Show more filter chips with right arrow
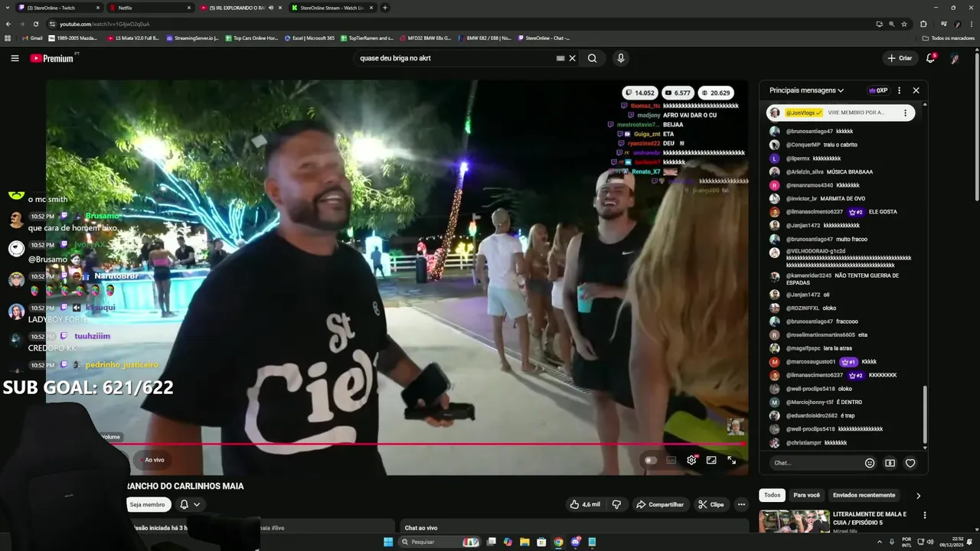This screenshot has height=551, width=980. point(919,496)
